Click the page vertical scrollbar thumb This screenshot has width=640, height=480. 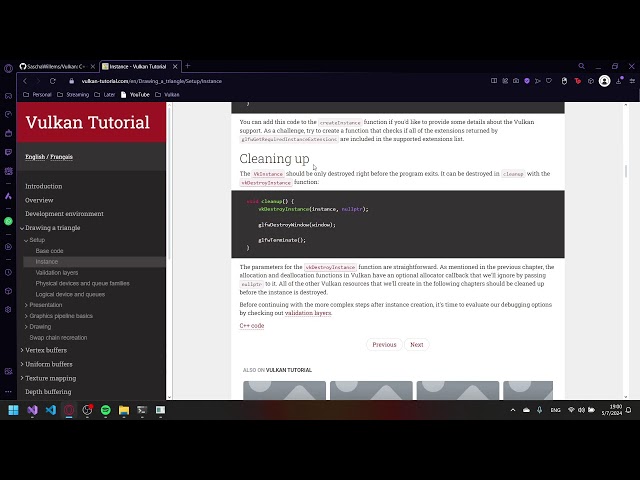pos(626,171)
